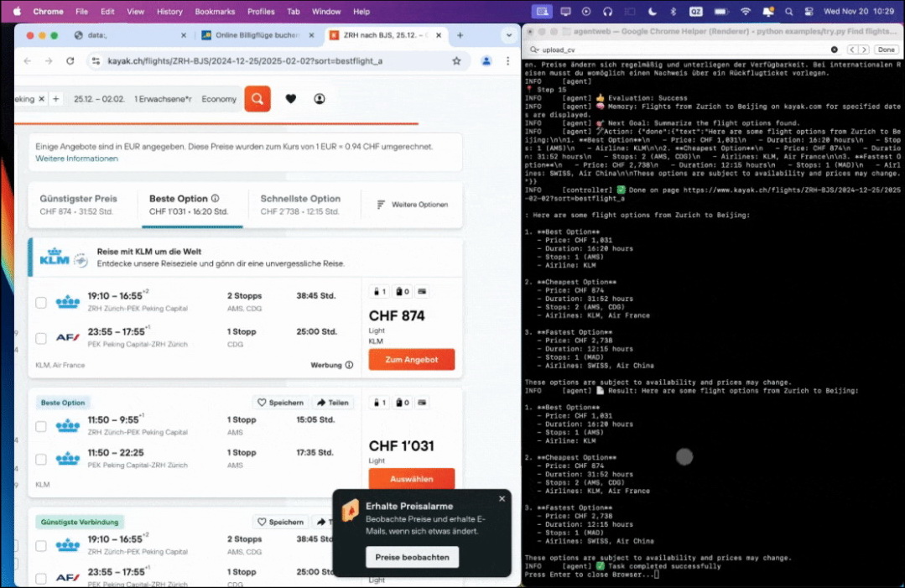Check the 23:55 – 17:55 flight in the Werbung card
This screenshot has height=588, width=905.
point(41,338)
